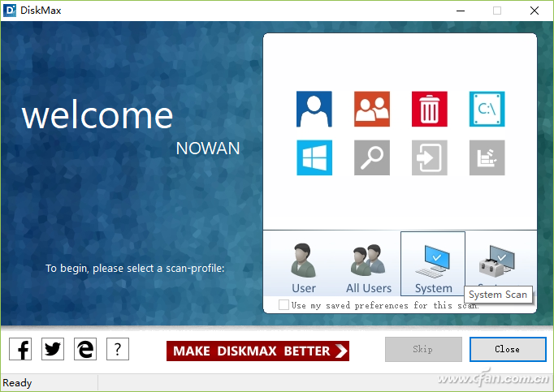The width and height of the screenshot is (554, 392).
Task: Click the blue Windows logo tile
Action: (314, 157)
